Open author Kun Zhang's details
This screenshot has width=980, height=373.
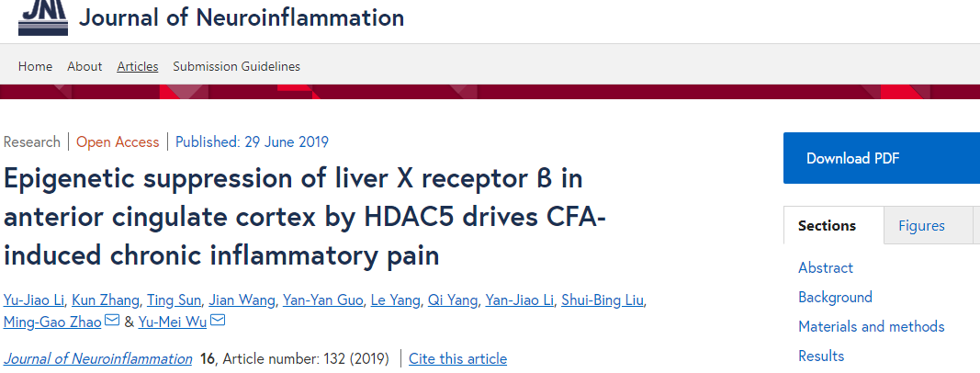tap(106, 300)
